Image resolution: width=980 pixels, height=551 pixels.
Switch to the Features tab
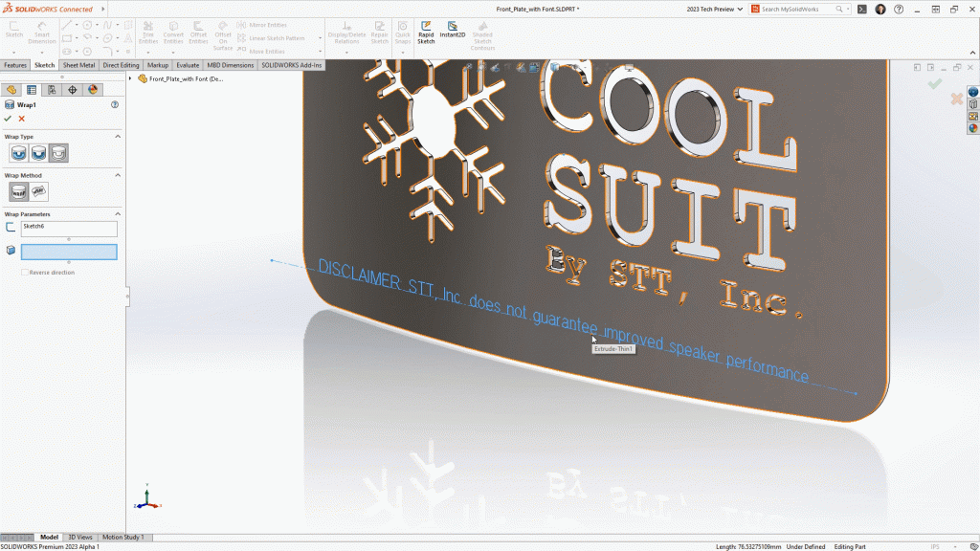click(15, 65)
